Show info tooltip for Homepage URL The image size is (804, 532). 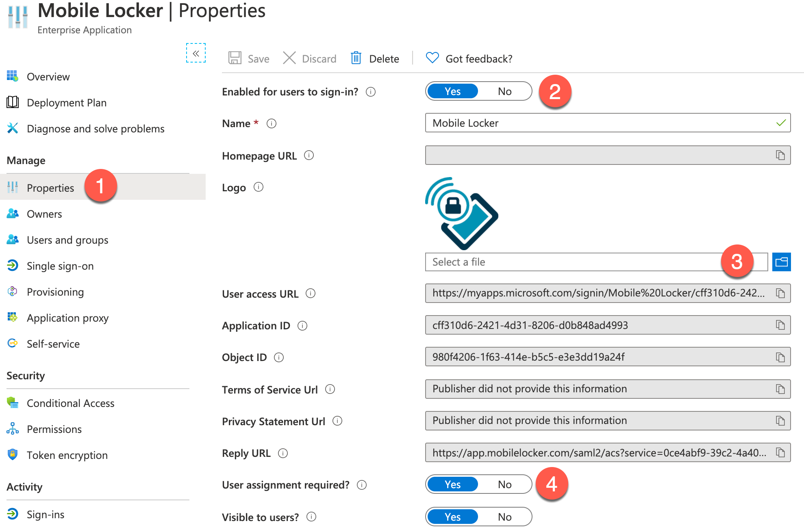pyautogui.click(x=309, y=156)
